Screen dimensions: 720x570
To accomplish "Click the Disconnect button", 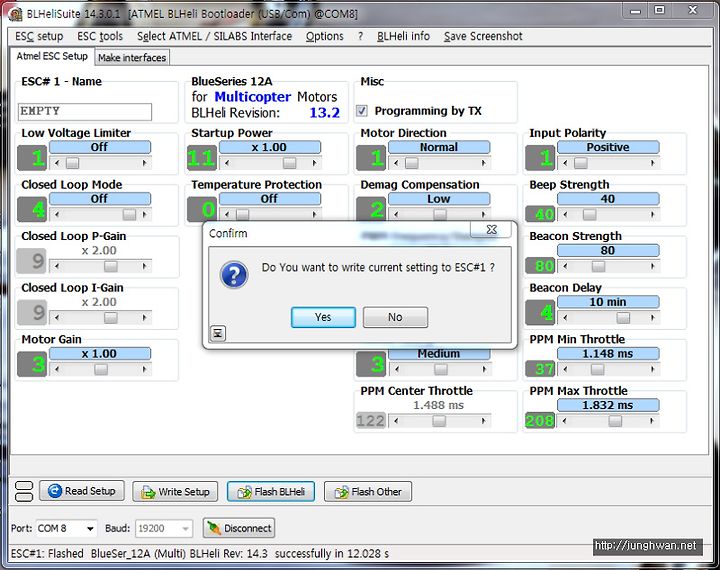I will click(239, 528).
